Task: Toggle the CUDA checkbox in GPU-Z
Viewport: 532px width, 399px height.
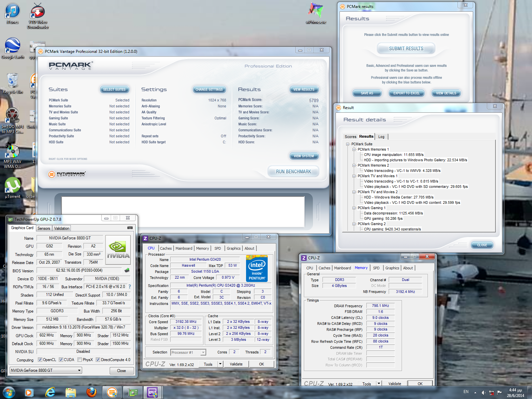Action: tap(61, 360)
